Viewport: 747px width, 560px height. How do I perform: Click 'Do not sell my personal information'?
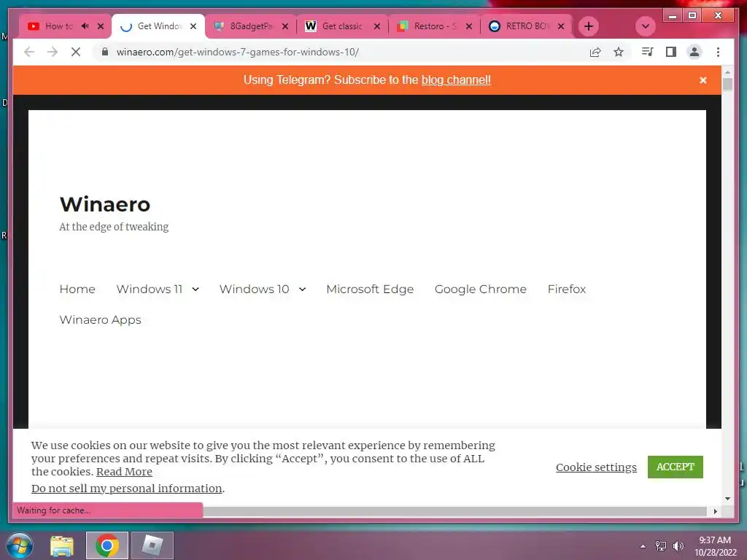pos(127,488)
